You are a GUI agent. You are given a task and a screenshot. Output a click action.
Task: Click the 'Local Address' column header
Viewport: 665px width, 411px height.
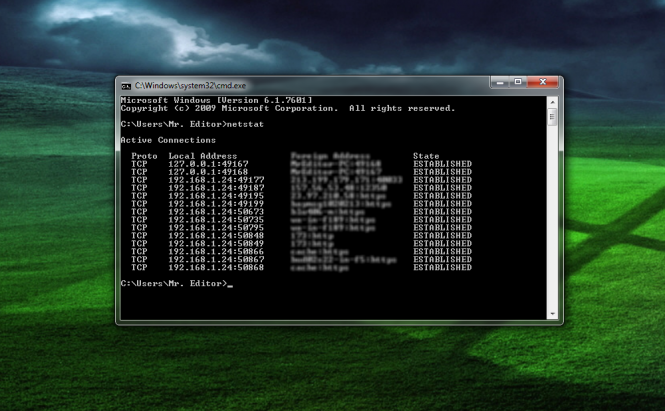[x=203, y=156]
